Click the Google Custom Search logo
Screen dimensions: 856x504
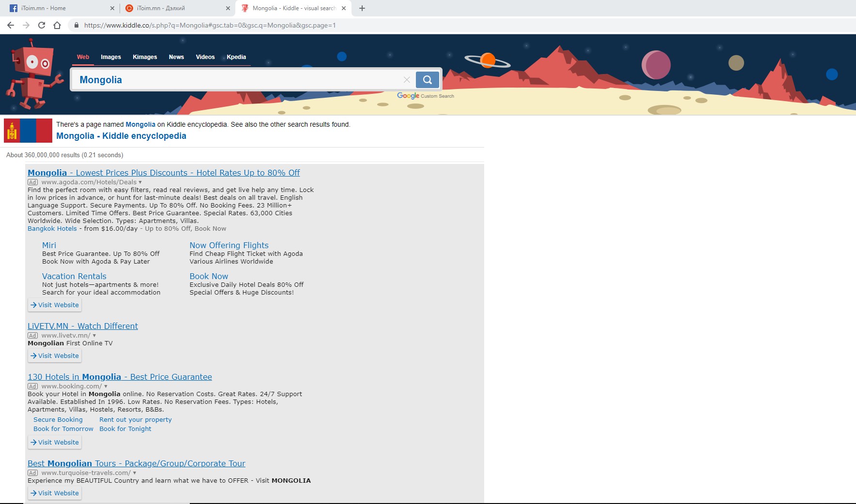pyautogui.click(x=426, y=96)
